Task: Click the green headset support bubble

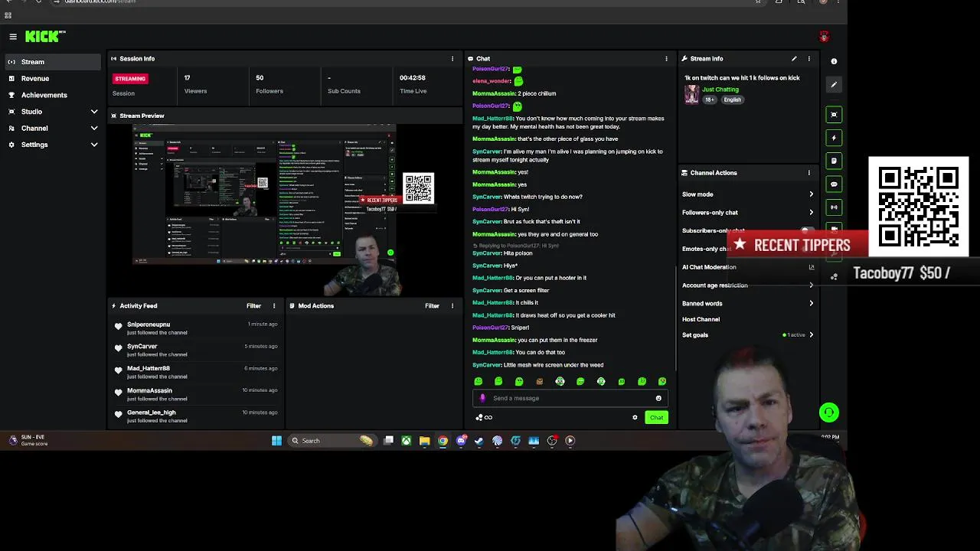Action: (x=828, y=412)
